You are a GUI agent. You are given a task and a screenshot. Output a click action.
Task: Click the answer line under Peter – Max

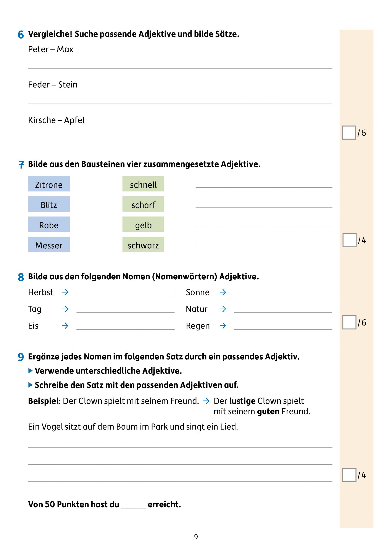point(180,65)
